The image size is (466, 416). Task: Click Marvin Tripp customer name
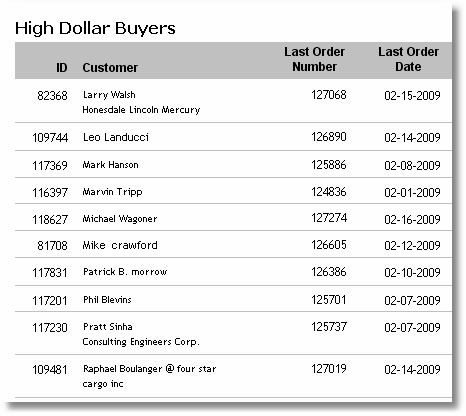tap(112, 192)
